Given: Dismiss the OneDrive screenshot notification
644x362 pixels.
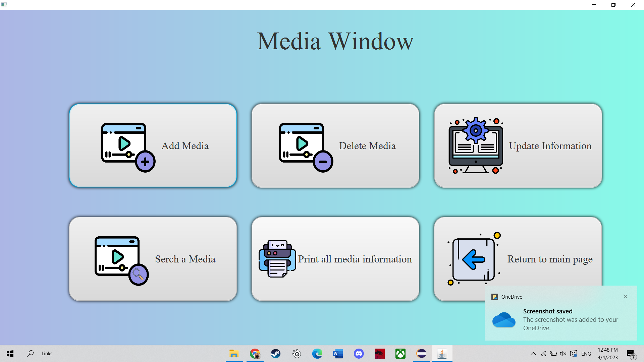Looking at the screenshot, I should pos(625,297).
